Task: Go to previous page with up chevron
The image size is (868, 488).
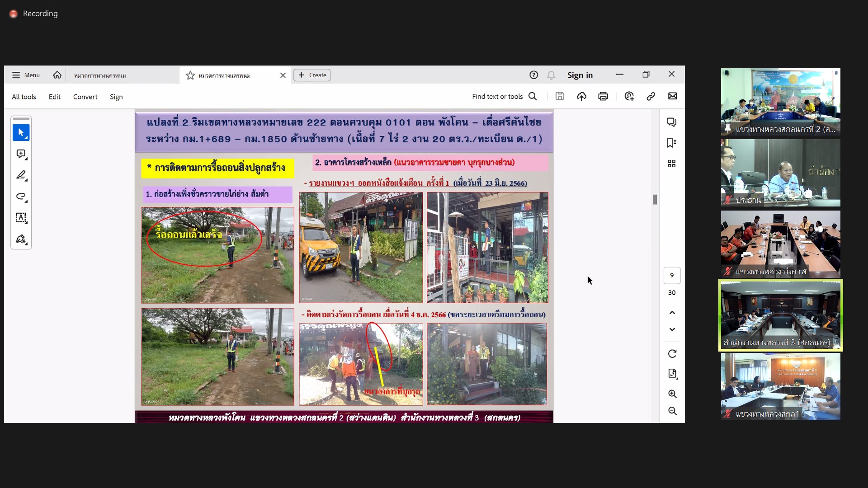Action: click(672, 313)
